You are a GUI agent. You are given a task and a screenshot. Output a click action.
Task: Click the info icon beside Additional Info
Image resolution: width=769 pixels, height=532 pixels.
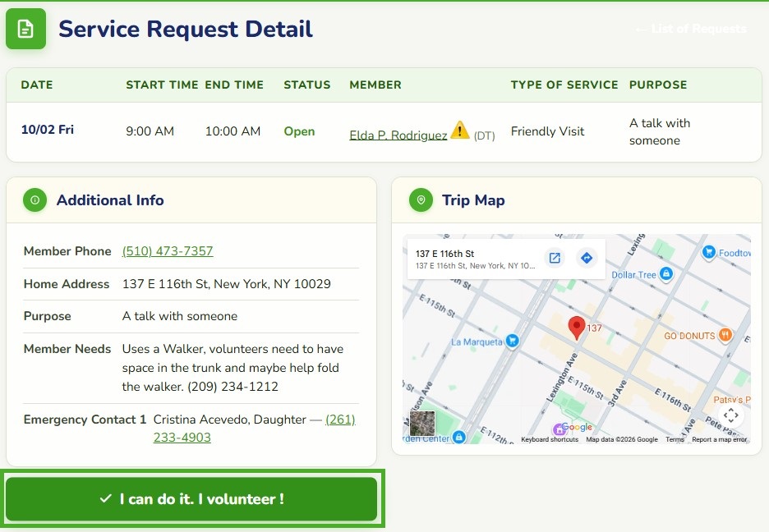(x=35, y=199)
